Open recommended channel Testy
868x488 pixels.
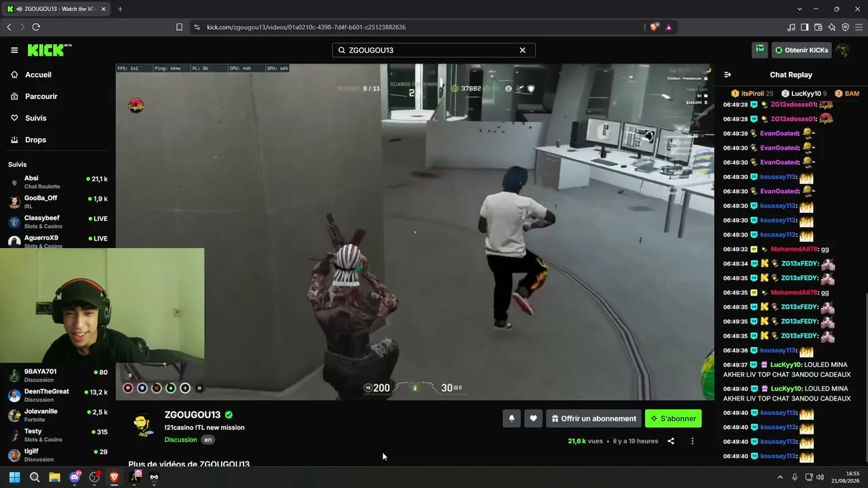(x=58, y=435)
